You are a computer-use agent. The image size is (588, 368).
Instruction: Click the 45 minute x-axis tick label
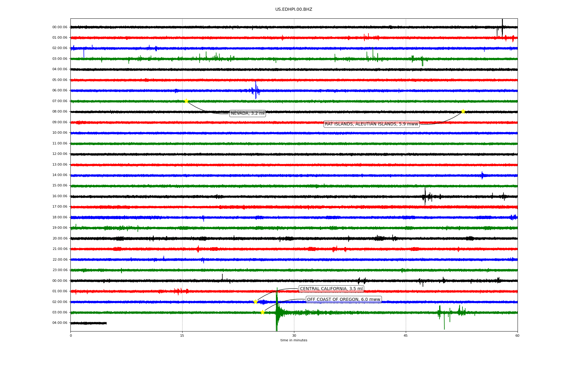pyautogui.click(x=405, y=335)
